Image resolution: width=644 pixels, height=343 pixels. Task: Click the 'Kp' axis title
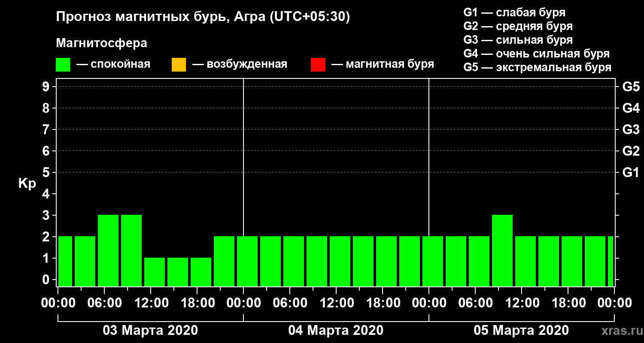[x=27, y=184]
